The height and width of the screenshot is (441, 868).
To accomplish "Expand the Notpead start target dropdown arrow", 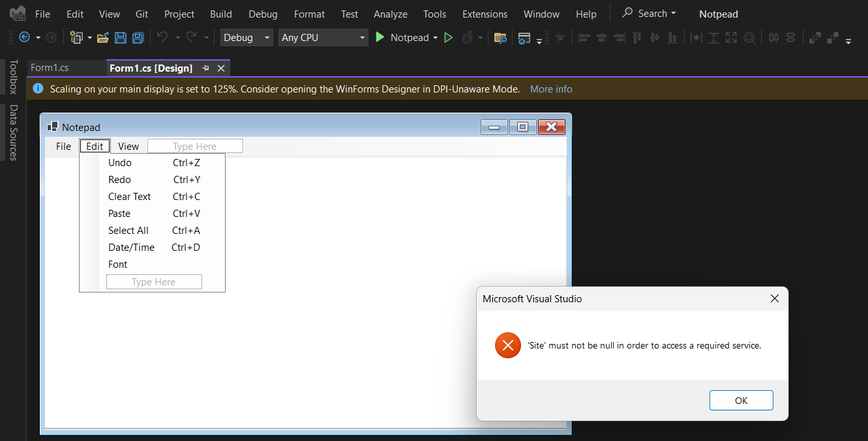I will pos(435,38).
